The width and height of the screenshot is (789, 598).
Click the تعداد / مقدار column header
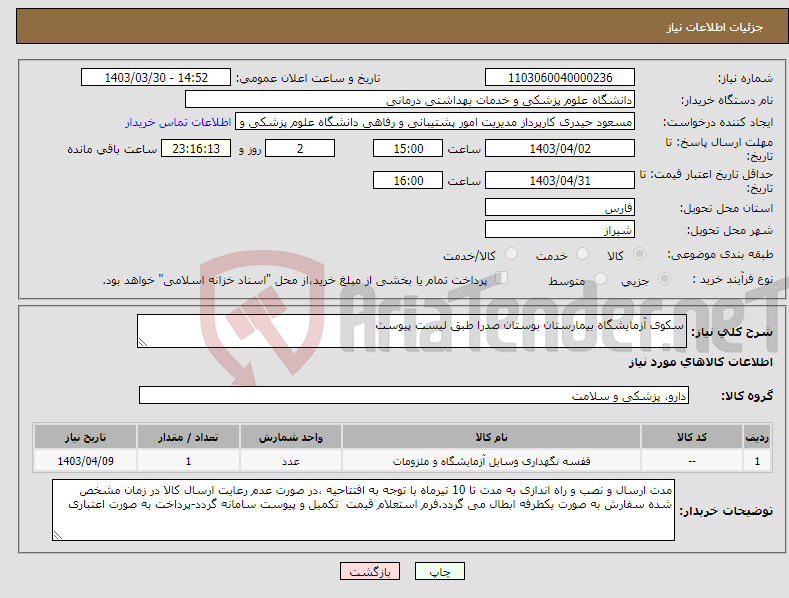tap(188, 437)
